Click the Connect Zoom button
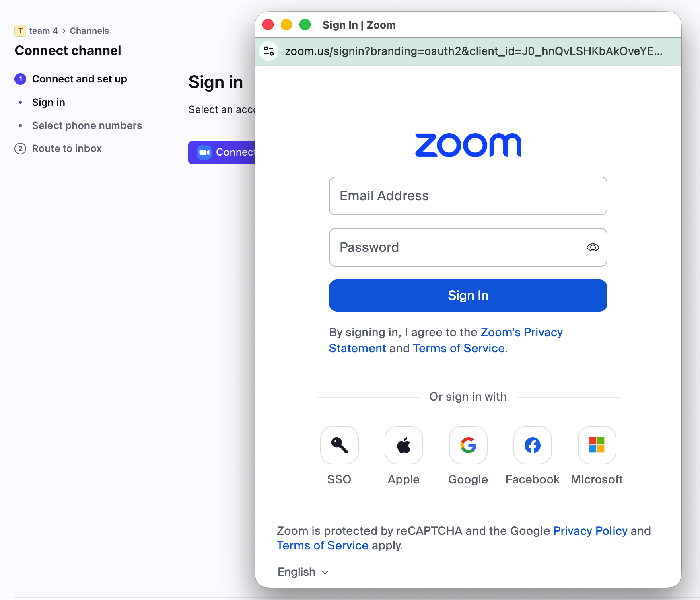This screenshot has width=700, height=600. [x=222, y=152]
